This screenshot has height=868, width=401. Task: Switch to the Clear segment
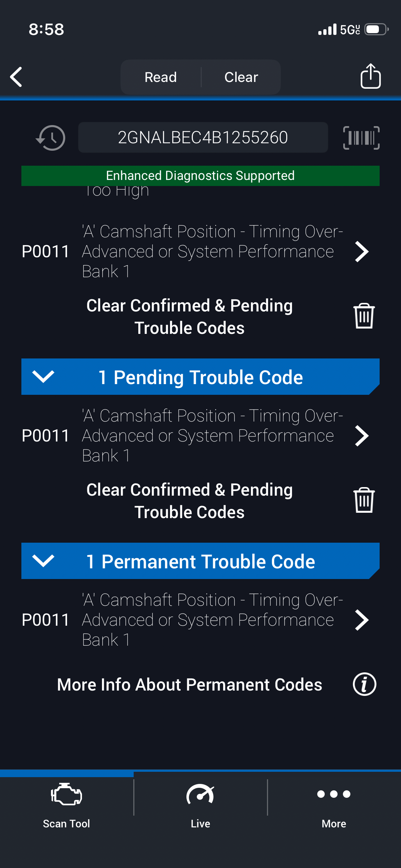[x=241, y=77]
